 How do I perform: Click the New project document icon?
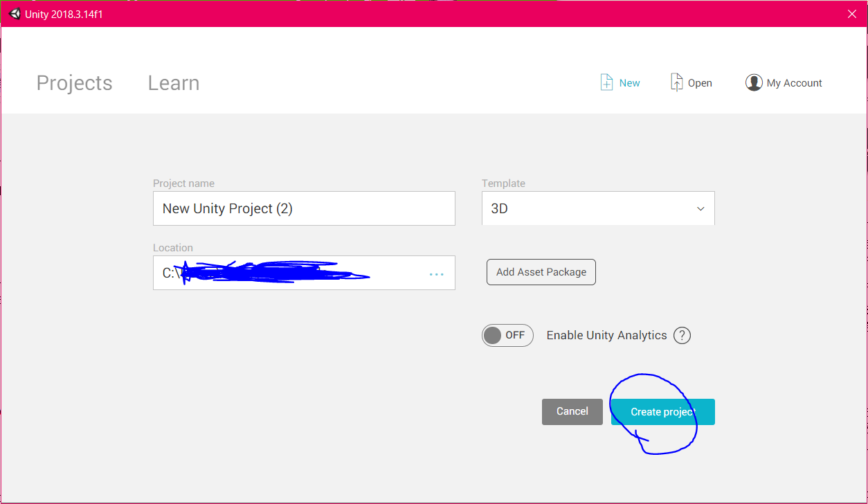(x=606, y=82)
